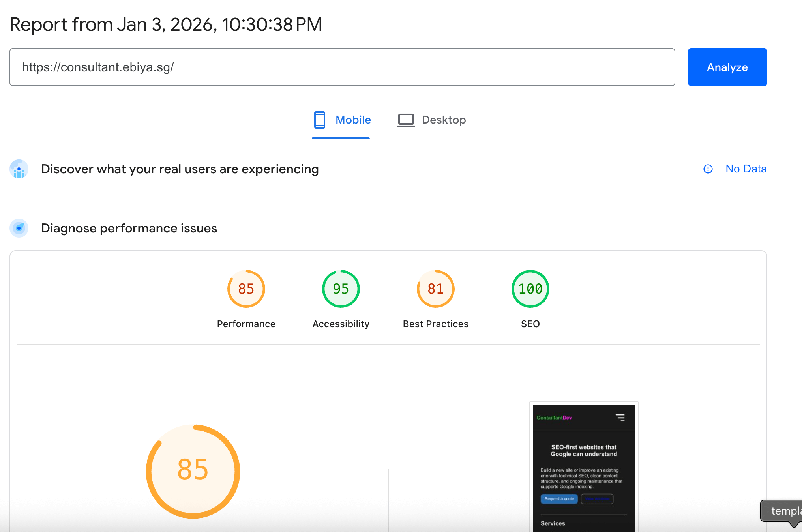
Task: Open the No Data link
Action: click(746, 169)
